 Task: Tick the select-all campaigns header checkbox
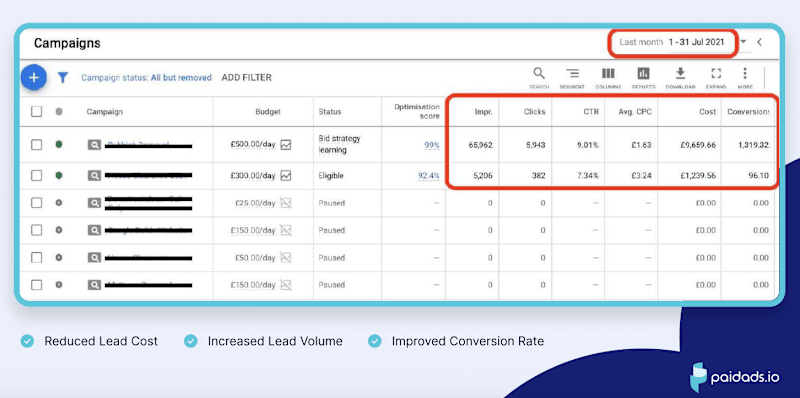(37, 112)
